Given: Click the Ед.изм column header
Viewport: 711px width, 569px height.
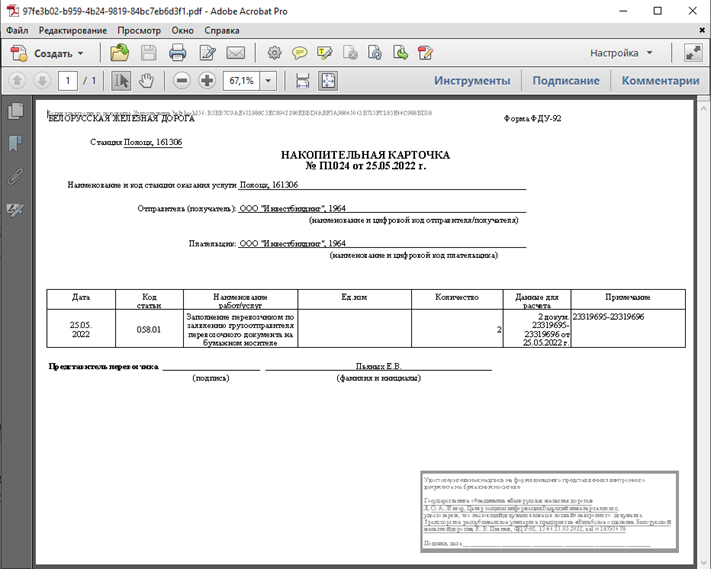Looking at the screenshot, I should pos(354,297).
